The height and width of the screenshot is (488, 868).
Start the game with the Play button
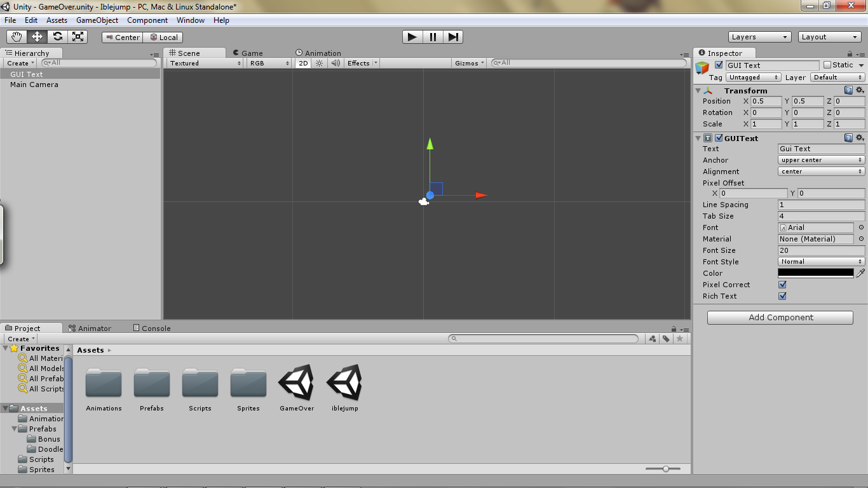click(412, 37)
